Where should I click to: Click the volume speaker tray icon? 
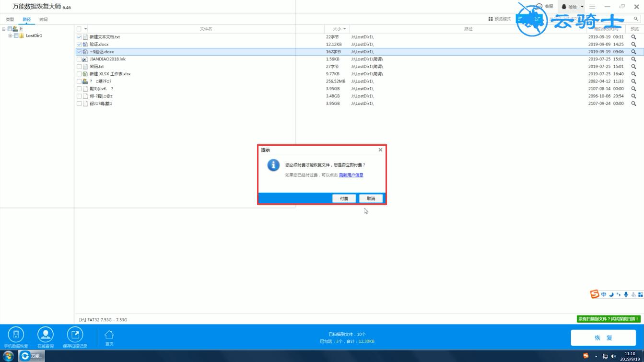tap(613, 356)
